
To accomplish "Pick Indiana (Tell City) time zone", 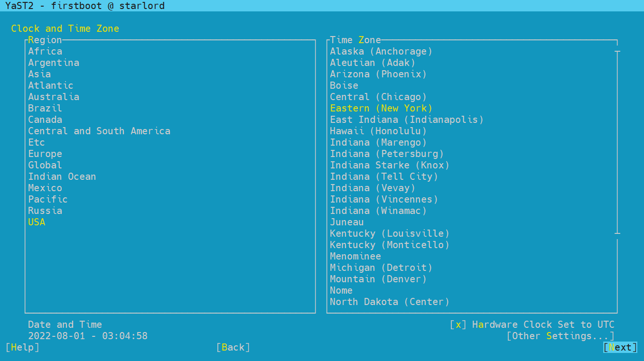I will pos(384,176).
